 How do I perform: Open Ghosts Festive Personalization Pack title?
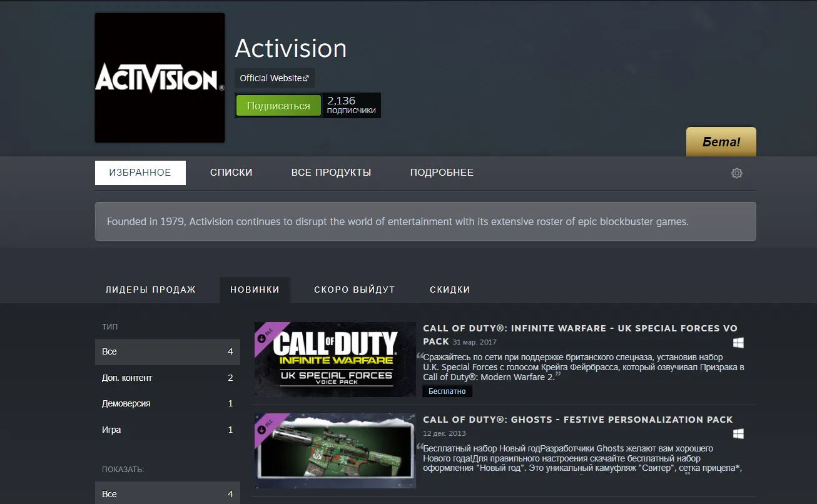(578, 420)
